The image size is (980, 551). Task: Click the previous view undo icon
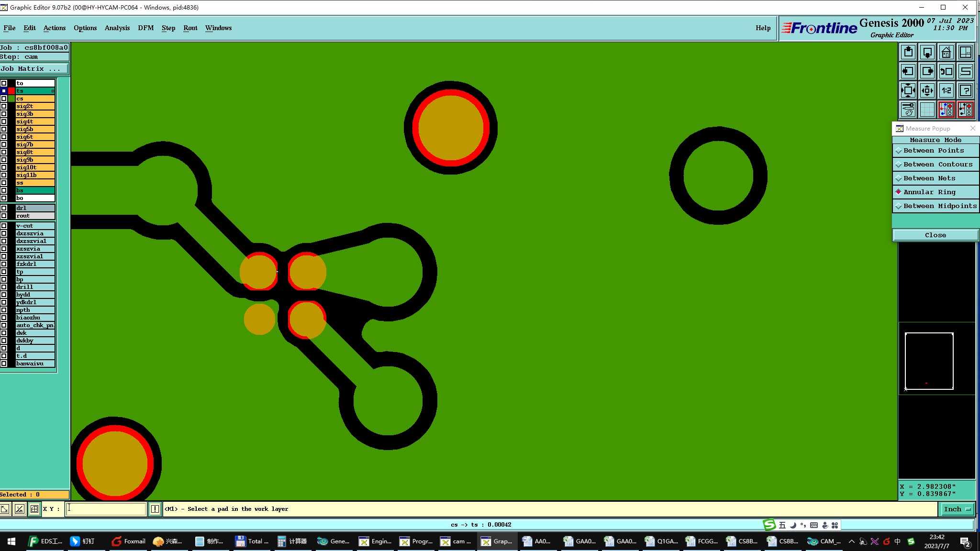click(x=946, y=71)
